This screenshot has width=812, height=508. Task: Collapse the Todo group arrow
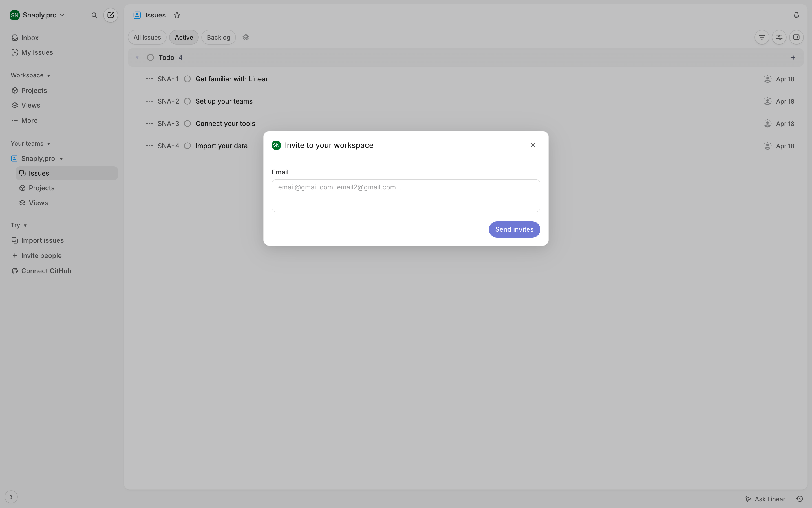click(137, 58)
